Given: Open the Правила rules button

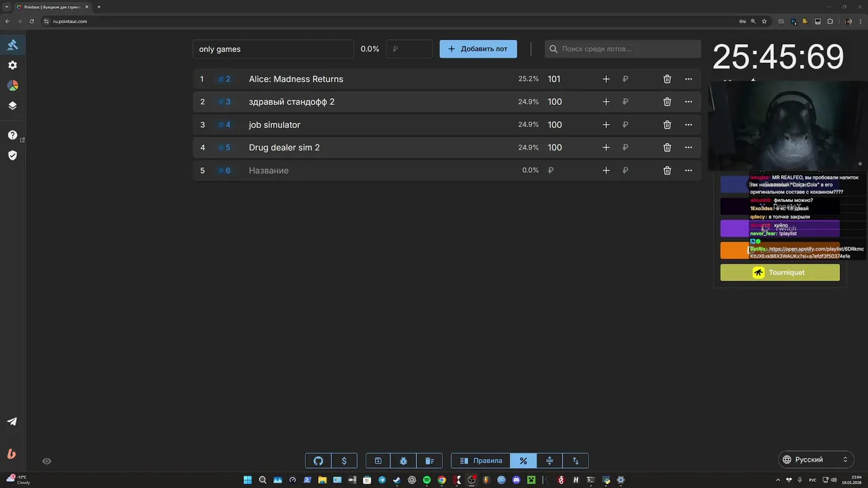Looking at the screenshot, I should point(481,461).
